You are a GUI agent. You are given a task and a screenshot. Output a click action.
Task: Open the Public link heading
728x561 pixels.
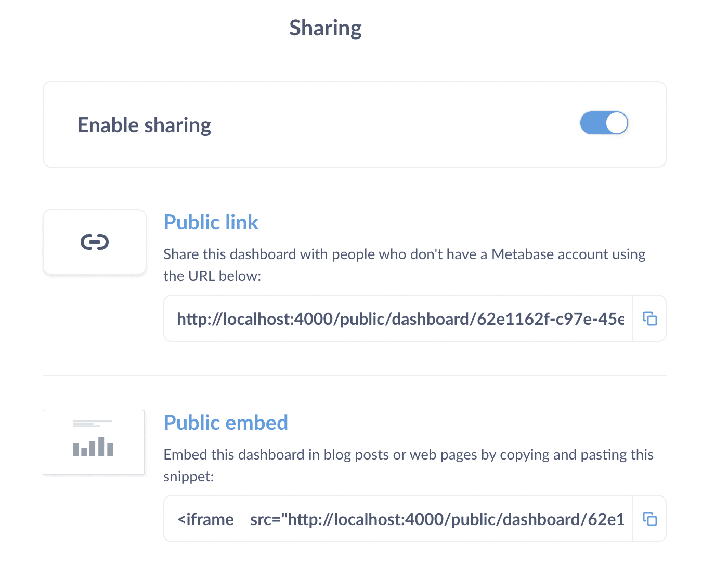tap(211, 222)
